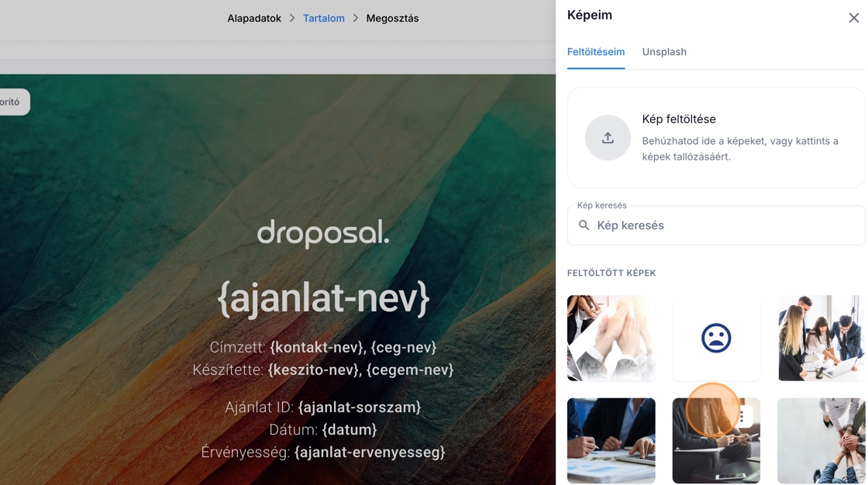Go to the Alapadatok step
This screenshot has width=868, height=485.
[254, 19]
